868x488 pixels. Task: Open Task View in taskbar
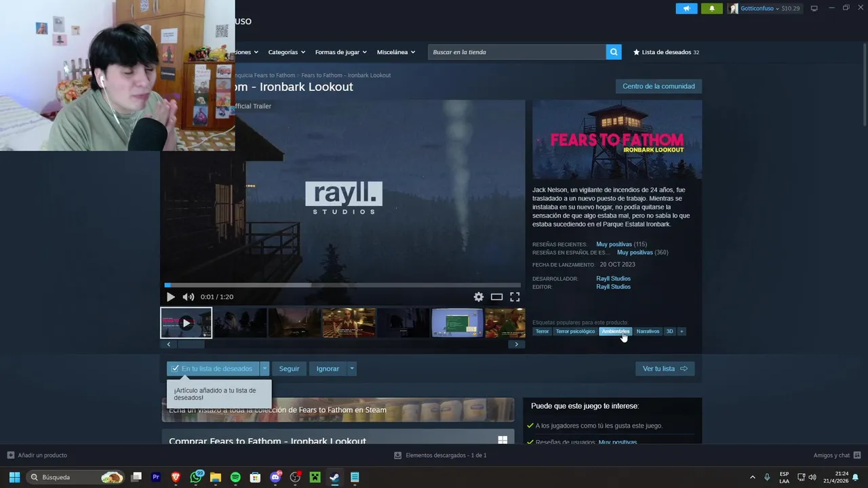coord(136,477)
